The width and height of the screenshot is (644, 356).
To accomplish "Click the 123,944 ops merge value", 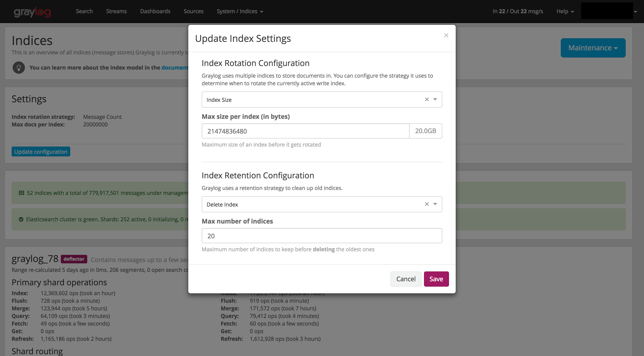I will pos(74,308).
